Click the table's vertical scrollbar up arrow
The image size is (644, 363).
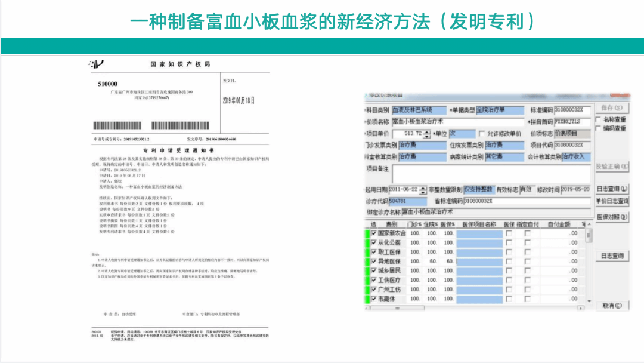[590, 224]
